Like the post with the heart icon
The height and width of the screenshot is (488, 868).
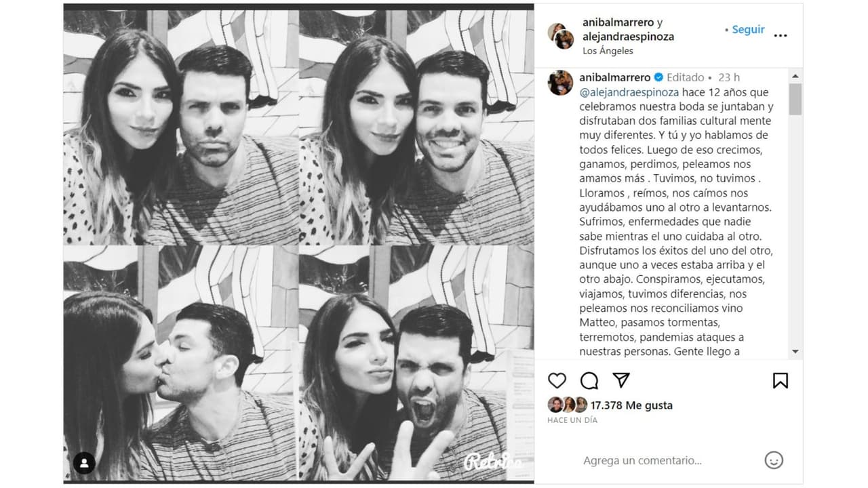[557, 380]
